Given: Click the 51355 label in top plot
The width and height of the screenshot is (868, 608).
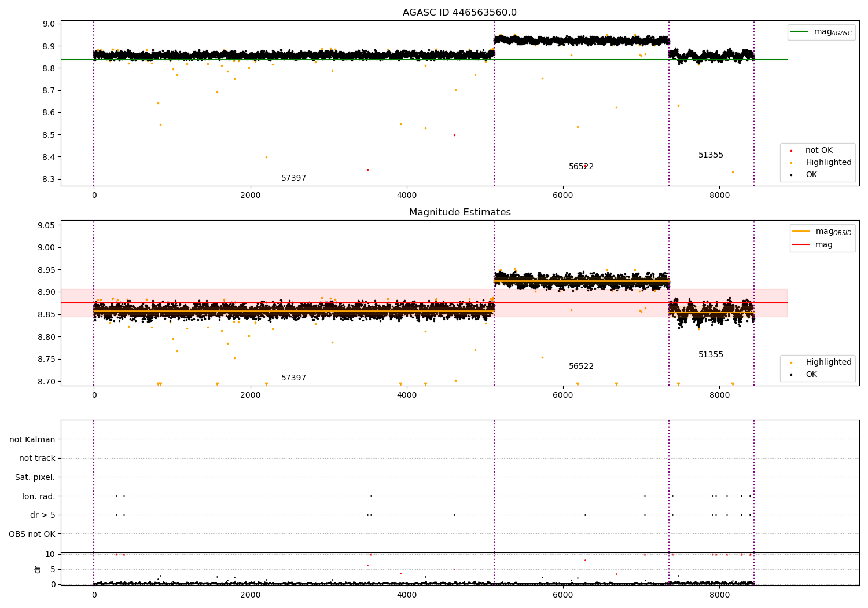Looking at the screenshot, I should [711, 155].
